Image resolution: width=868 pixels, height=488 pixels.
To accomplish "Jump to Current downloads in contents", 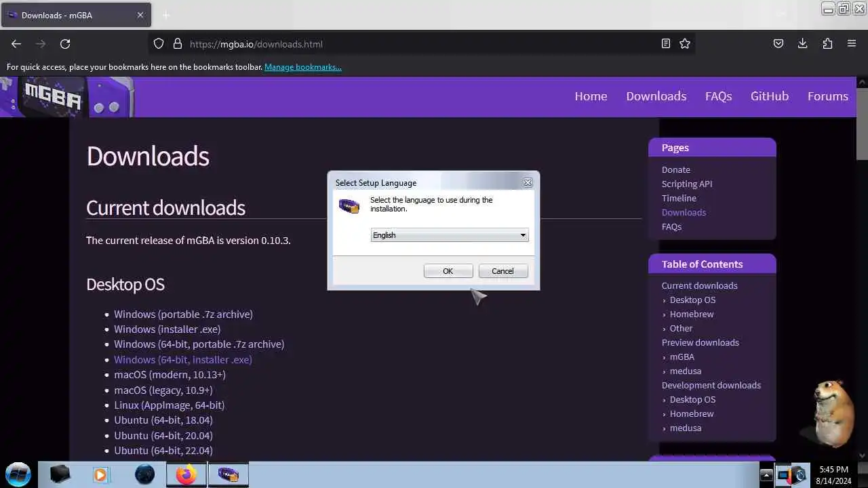I will 699,285.
